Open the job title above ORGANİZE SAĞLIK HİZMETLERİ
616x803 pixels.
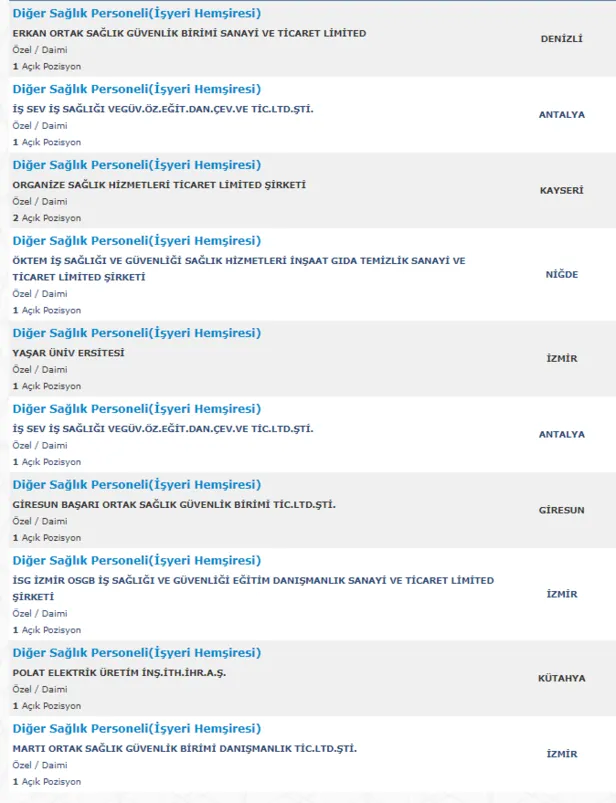(x=136, y=165)
